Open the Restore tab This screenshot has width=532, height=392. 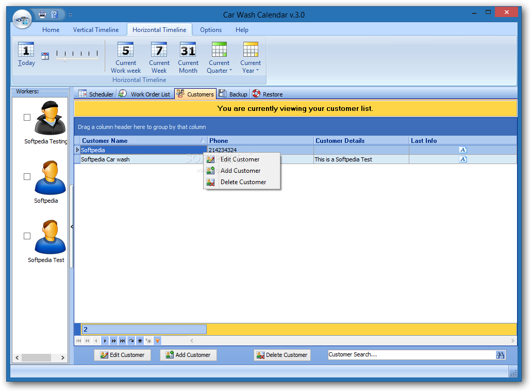tap(268, 94)
